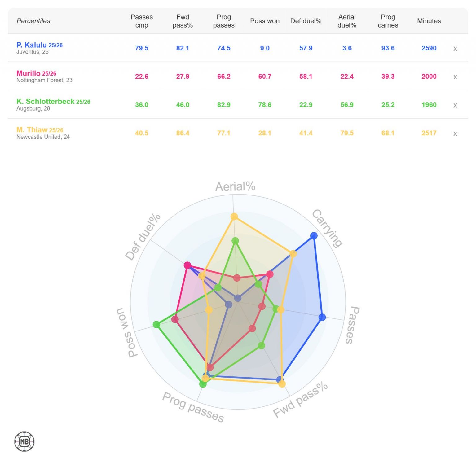This screenshot has height=473, width=476.
Task: Select the Poss won column header
Action: [x=265, y=21]
